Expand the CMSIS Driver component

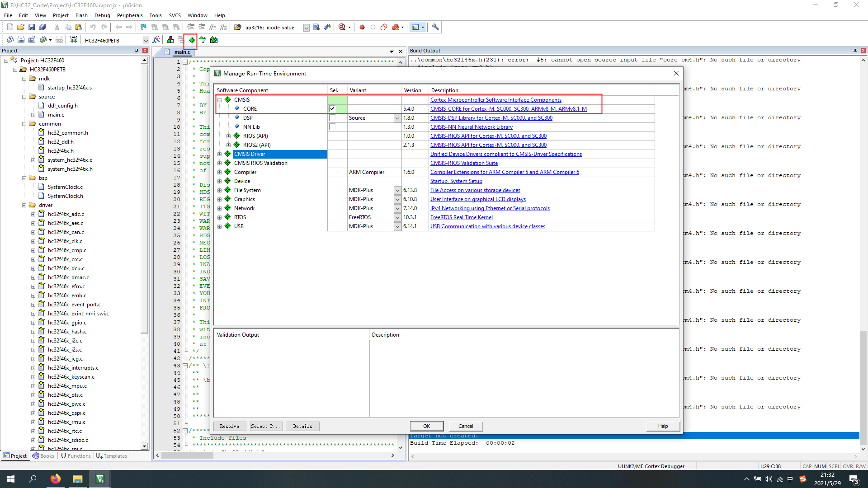coord(220,154)
